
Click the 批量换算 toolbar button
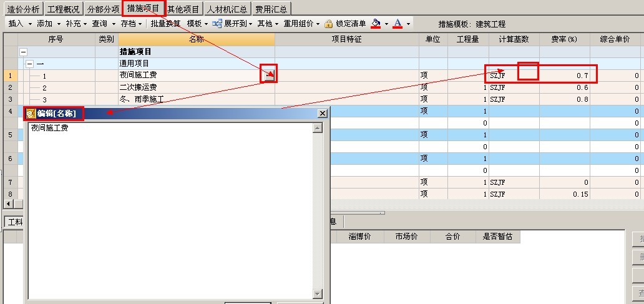click(x=165, y=24)
